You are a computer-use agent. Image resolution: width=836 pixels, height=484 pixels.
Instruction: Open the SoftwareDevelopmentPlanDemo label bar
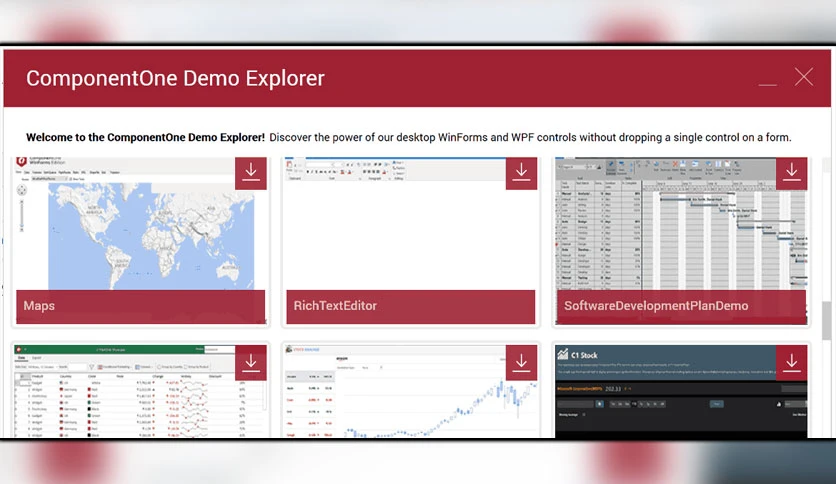681,306
